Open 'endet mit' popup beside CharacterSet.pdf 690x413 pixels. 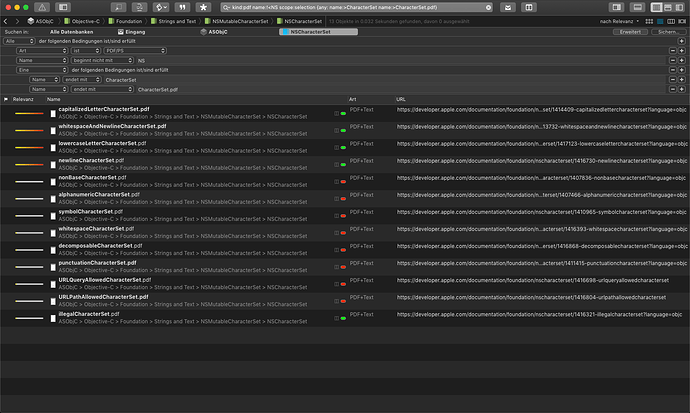pyautogui.click(x=102, y=89)
